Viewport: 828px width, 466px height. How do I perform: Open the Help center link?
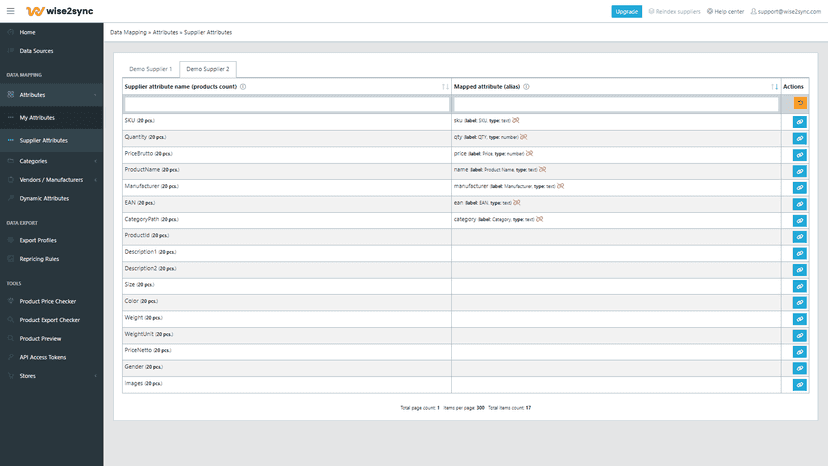[x=726, y=12]
